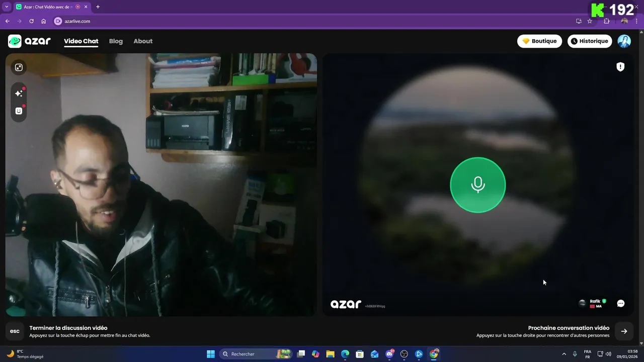Viewport: 644px width, 362px height.
Task: Open the profile avatar menu
Action: (624, 41)
